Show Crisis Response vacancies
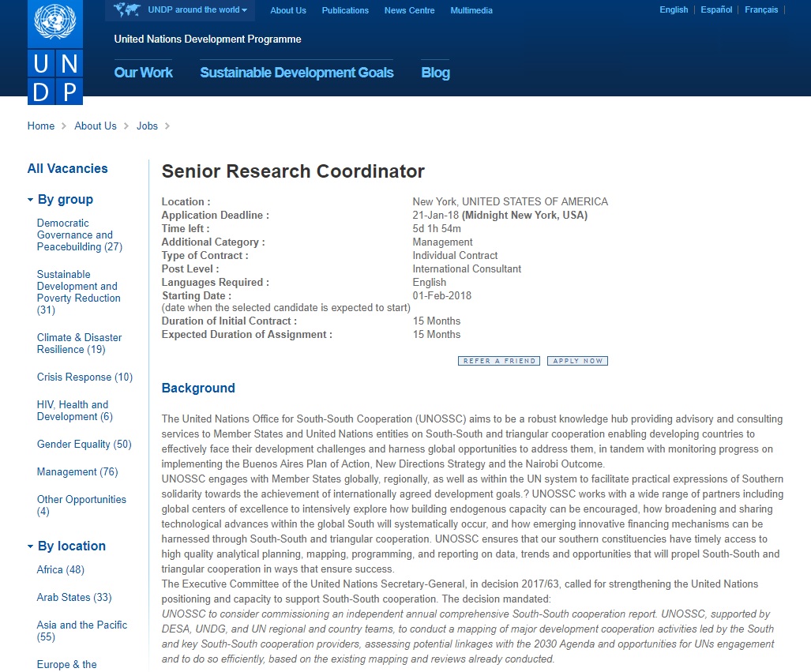 [84, 377]
